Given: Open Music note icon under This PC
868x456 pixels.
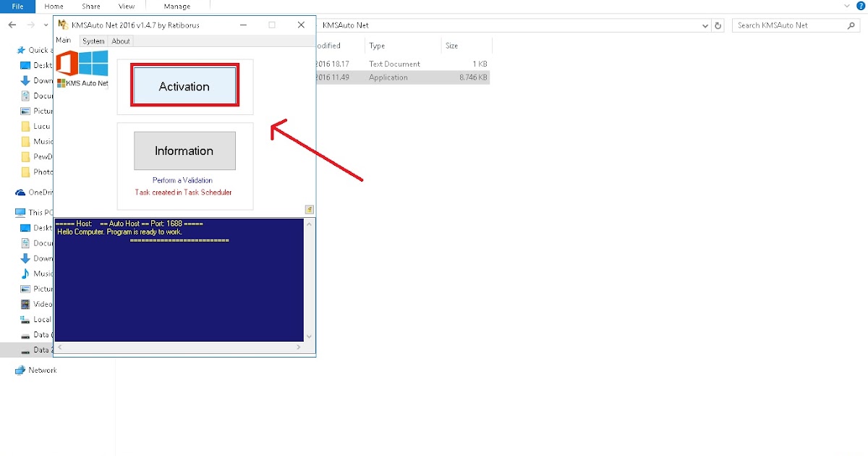Looking at the screenshot, I should tap(25, 274).
